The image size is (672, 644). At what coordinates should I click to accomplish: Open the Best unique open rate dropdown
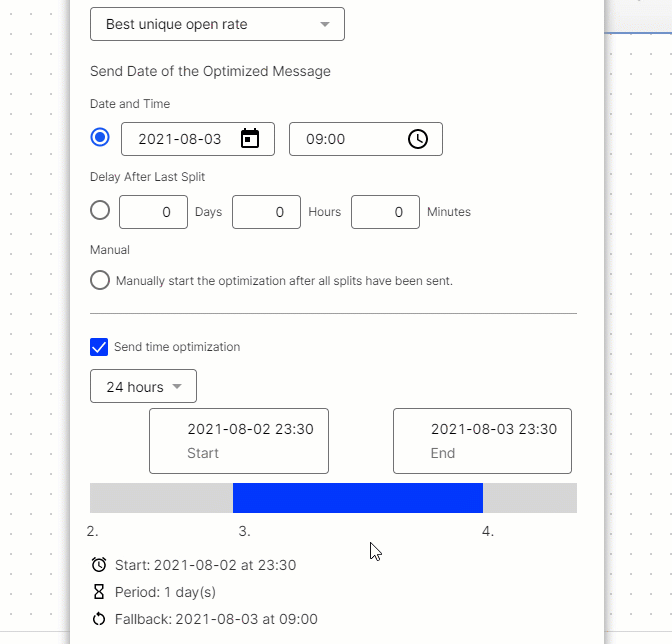pyautogui.click(x=217, y=24)
